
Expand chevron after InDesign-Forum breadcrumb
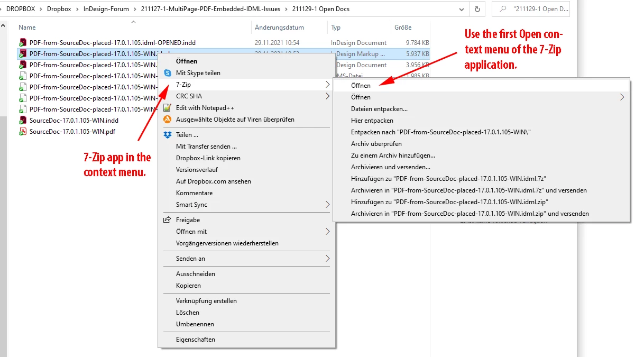(x=135, y=9)
